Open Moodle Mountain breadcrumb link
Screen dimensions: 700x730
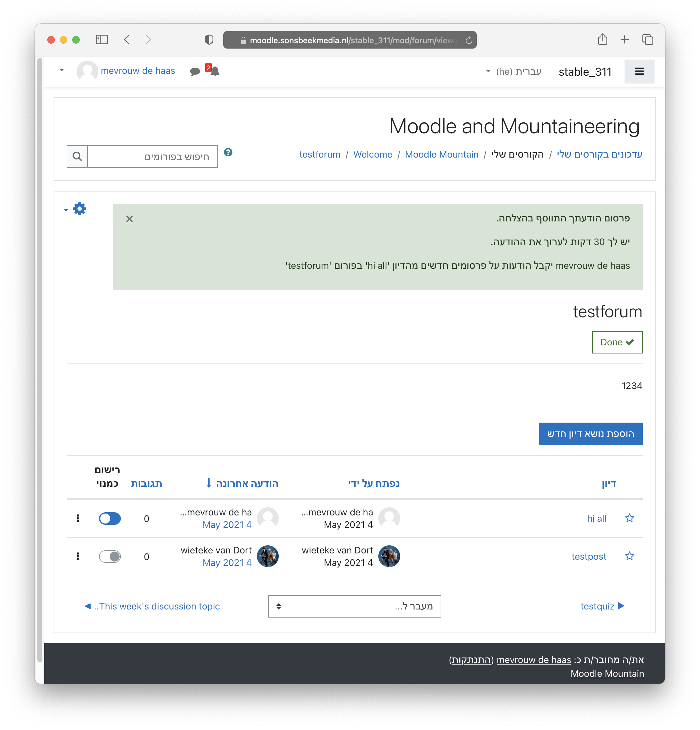[441, 154]
